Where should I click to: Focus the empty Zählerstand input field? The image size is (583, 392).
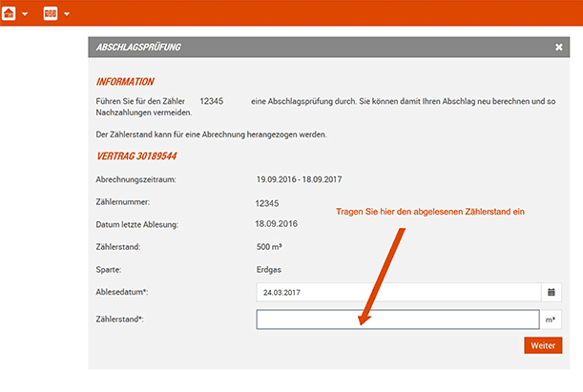click(x=398, y=320)
